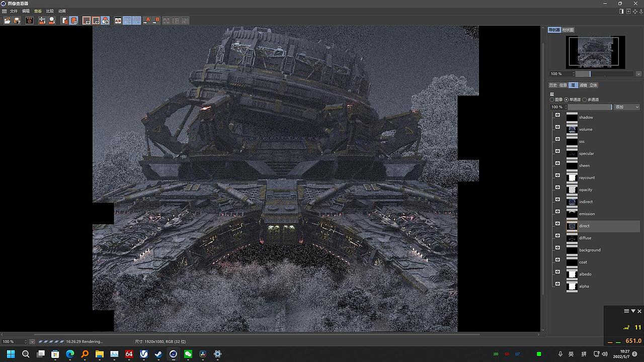Open the 查看 menu
This screenshot has height=362, width=644.
[x=38, y=11]
